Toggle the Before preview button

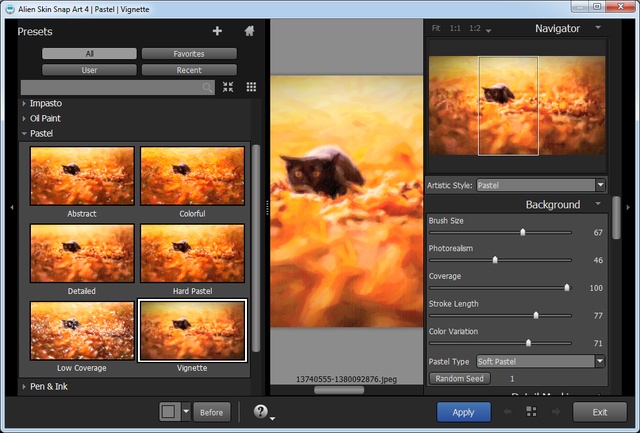(x=211, y=411)
